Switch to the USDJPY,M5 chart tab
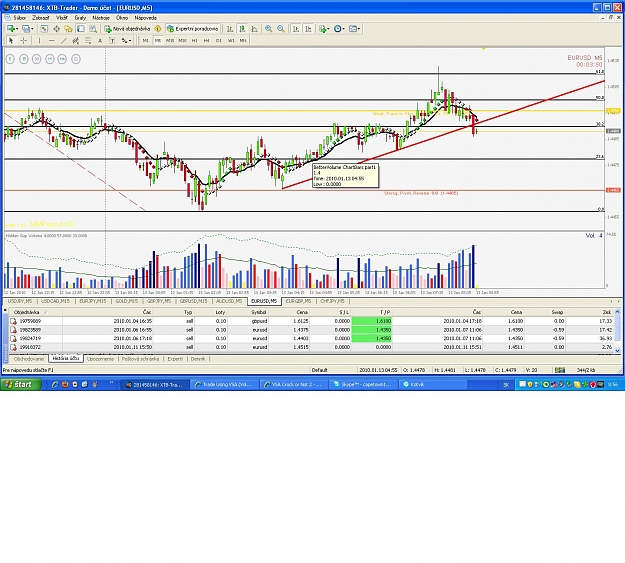 click(x=20, y=301)
